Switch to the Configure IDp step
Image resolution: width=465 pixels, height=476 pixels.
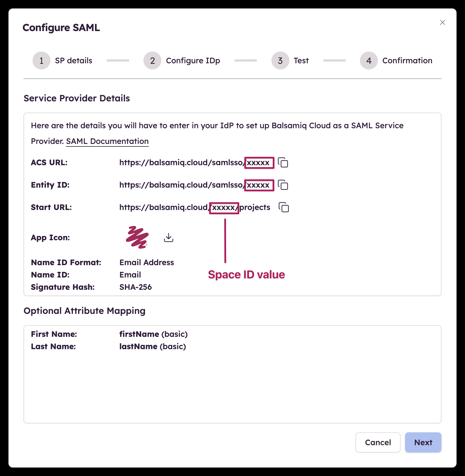152,60
